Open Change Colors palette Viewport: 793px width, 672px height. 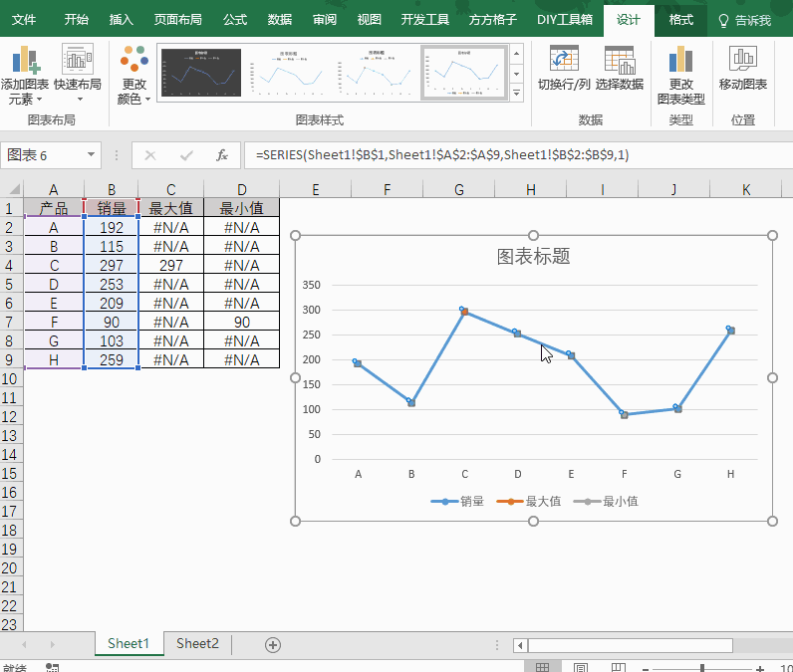(x=134, y=75)
